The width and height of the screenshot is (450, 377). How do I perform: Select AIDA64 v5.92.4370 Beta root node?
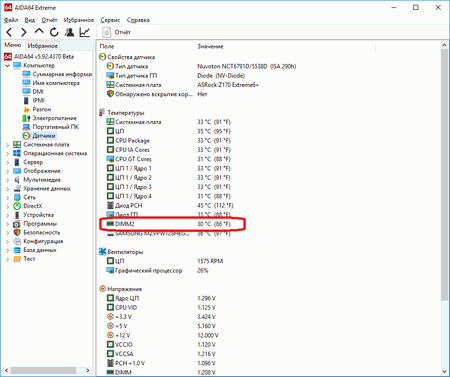(44, 57)
